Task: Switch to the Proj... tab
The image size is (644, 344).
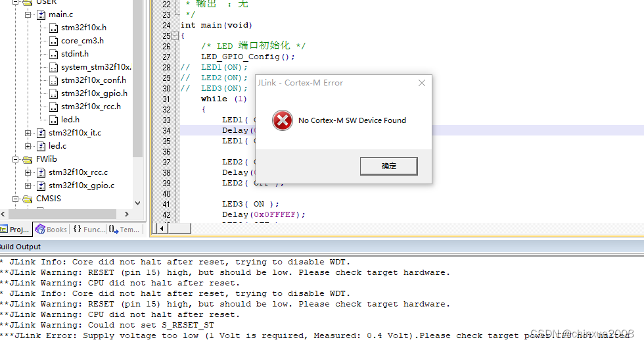Action: [15, 230]
